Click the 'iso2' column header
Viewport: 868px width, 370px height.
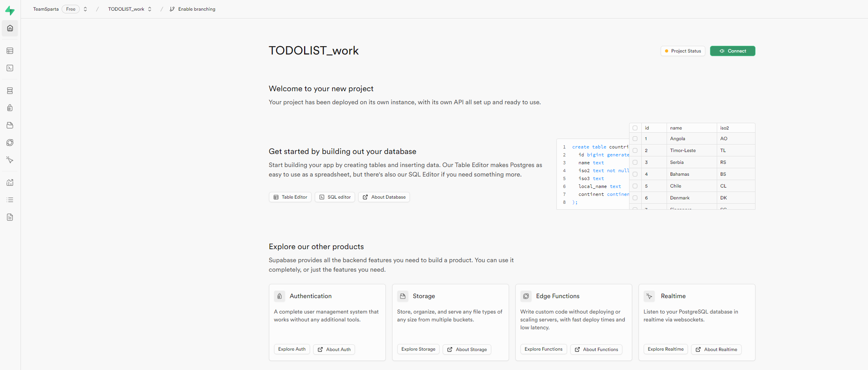click(736, 128)
